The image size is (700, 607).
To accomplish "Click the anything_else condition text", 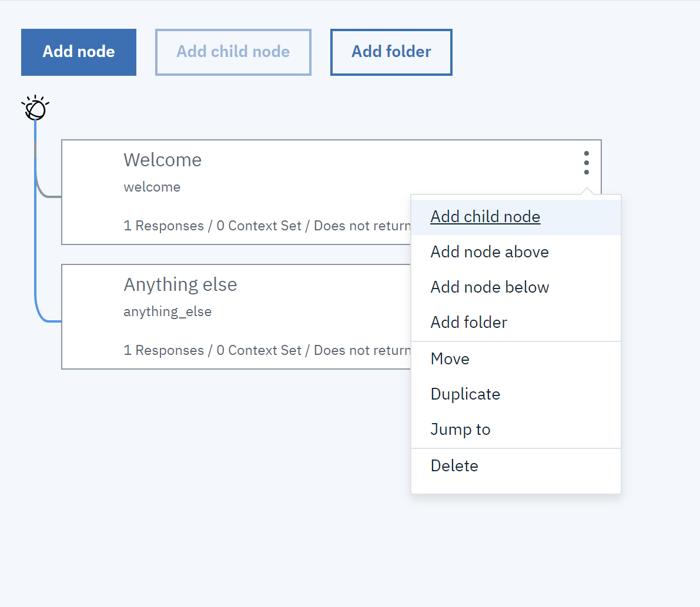I will 168,312.
